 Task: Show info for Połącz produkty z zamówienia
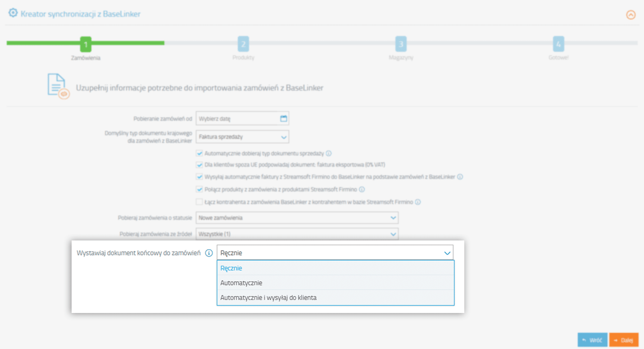tap(362, 190)
